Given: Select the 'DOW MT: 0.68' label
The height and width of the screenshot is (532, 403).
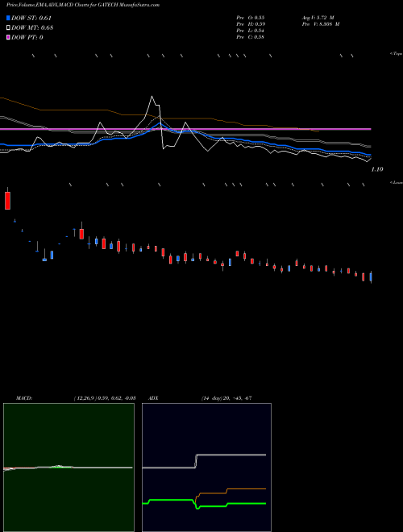Looking at the screenshot, I should [x=32, y=28].
